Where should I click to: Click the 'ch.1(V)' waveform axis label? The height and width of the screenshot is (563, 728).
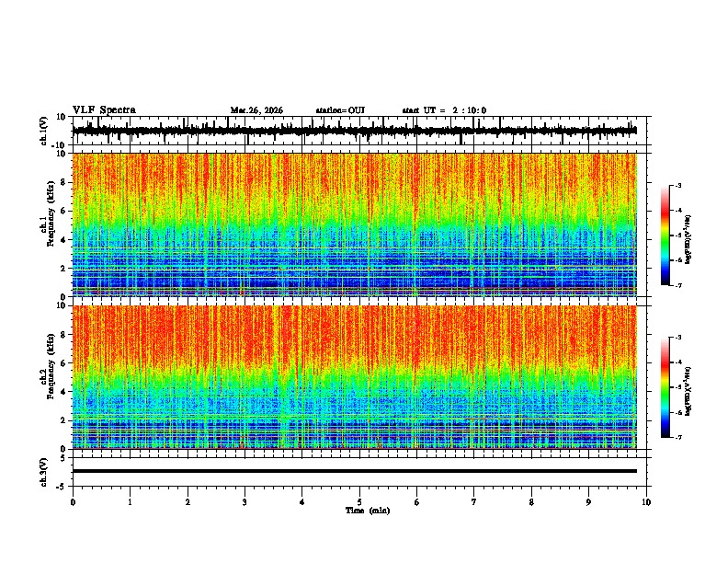[x=44, y=131]
